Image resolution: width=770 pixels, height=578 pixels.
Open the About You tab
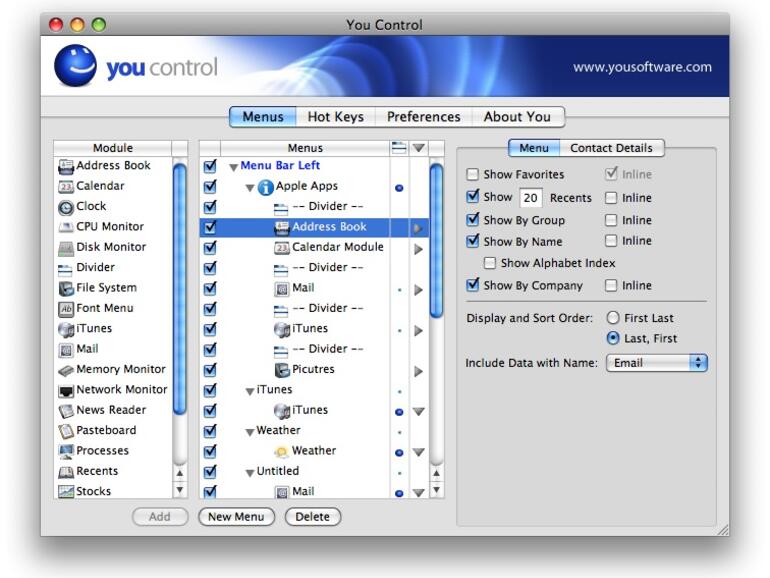[x=518, y=117]
